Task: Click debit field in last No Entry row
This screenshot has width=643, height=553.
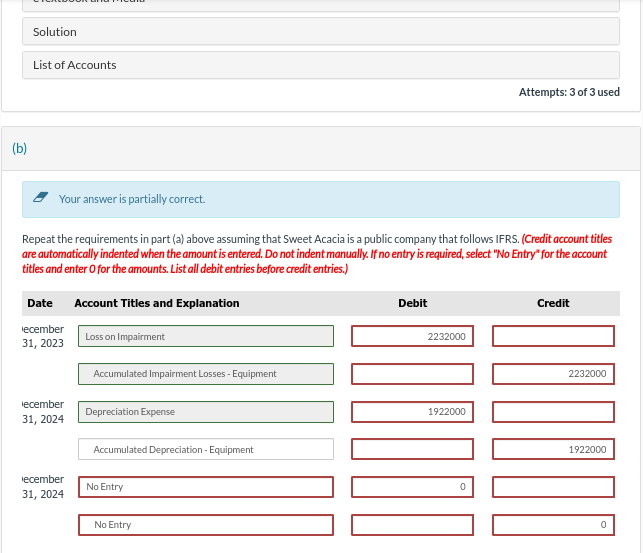Action: (x=412, y=525)
